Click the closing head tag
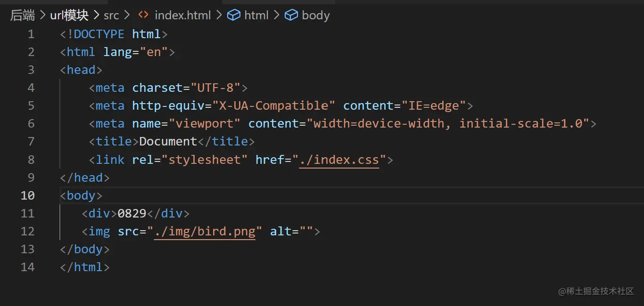The image size is (644, 306). (x=85, y=177)
